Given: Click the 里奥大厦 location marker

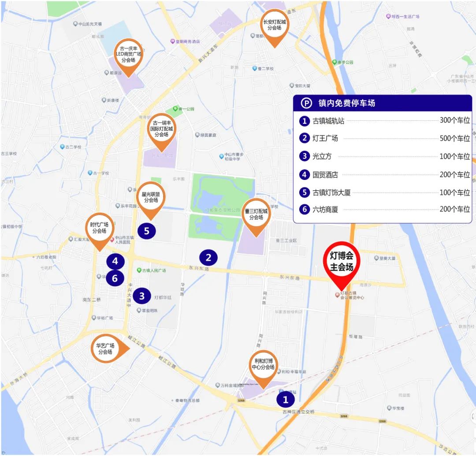Looking at the screenshot, I should [376, 258].
